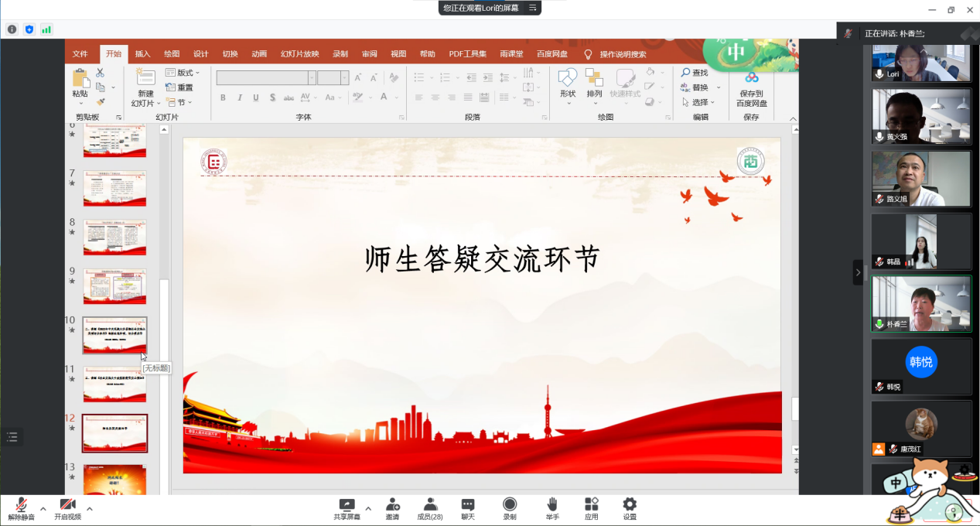Screen dimensions: 980x526
Task: Expand audio options arrow beside 解除静音
Action: (x=43, y=509)
